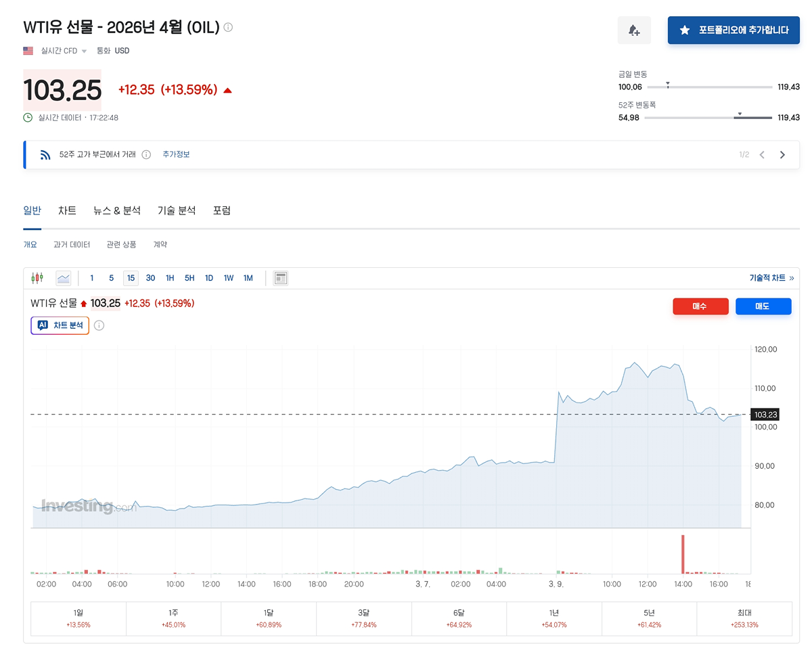Select the candlestick chart type icon
Image resolution: width=812 pixels, height=650 pixels.
point(37,278)
